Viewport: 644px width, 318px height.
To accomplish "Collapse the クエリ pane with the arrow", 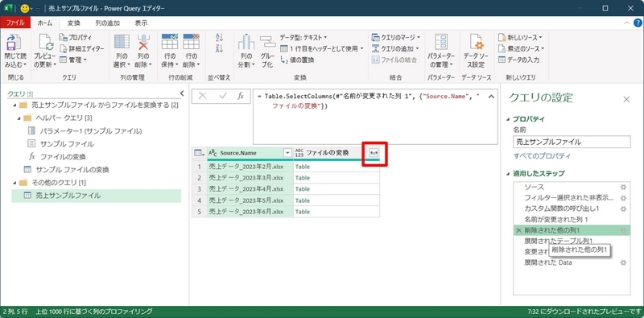I will 182,93.
